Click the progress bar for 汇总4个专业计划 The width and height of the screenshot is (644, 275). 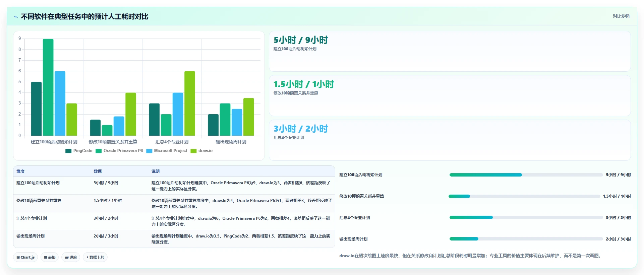[526, 217]
